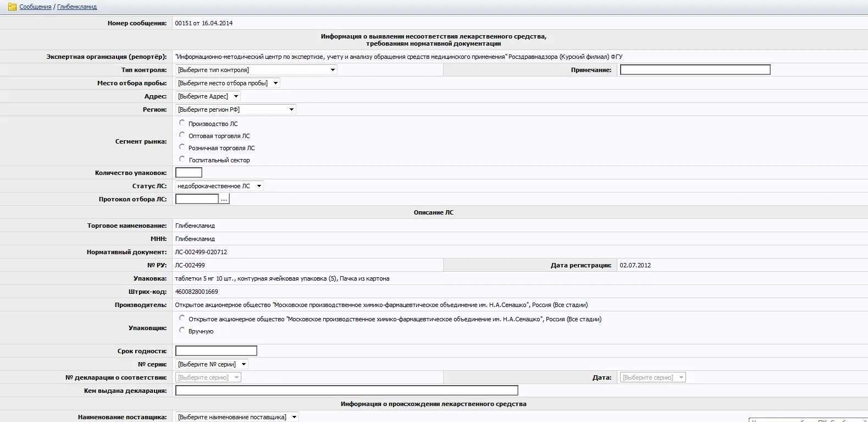Image resolution: width=868 pixels, height=422 pixels.
Task: Open the Тип контроля dropdown
Action: point(256,70)
